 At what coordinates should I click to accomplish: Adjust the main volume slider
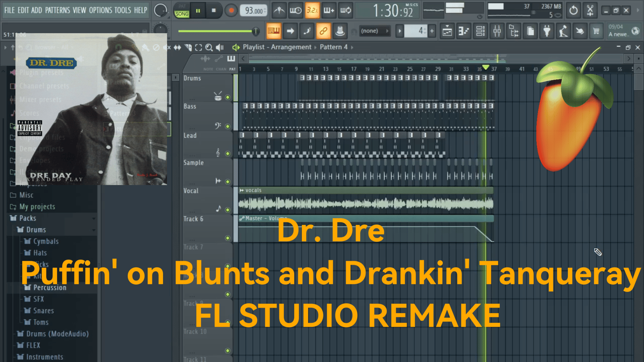(219, 31)
